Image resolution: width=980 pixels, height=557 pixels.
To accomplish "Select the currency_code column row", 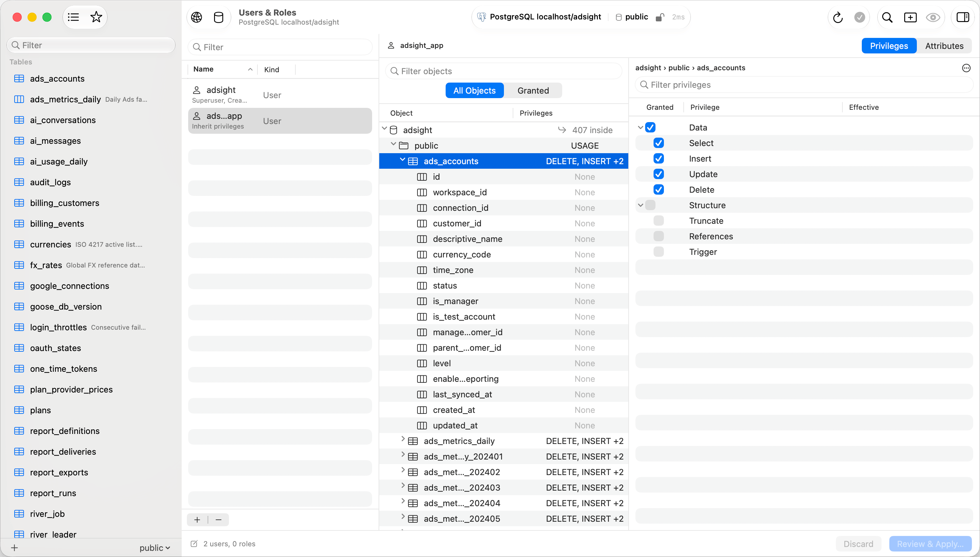I will (x=503, y=255).
